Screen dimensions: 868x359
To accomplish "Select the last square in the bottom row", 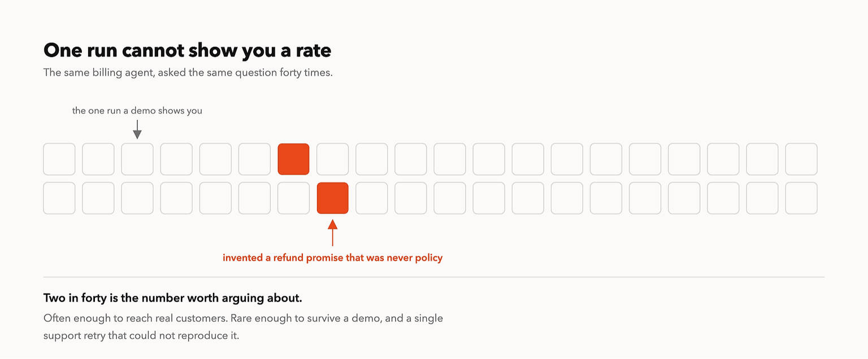I will [x=801, y=198].
